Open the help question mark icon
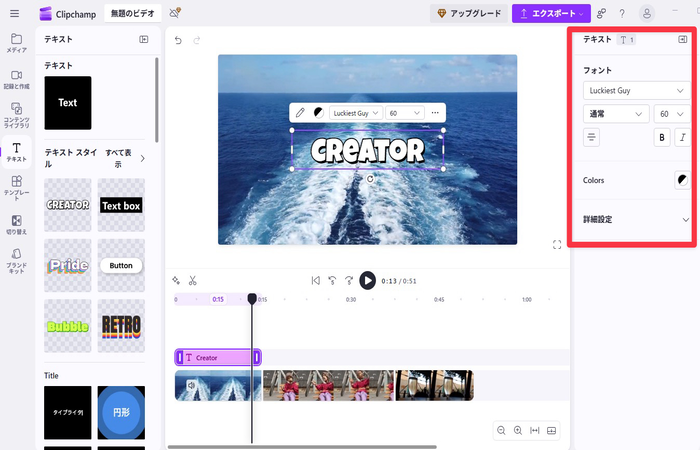The image size is (700, 450). tap(623, 13)
